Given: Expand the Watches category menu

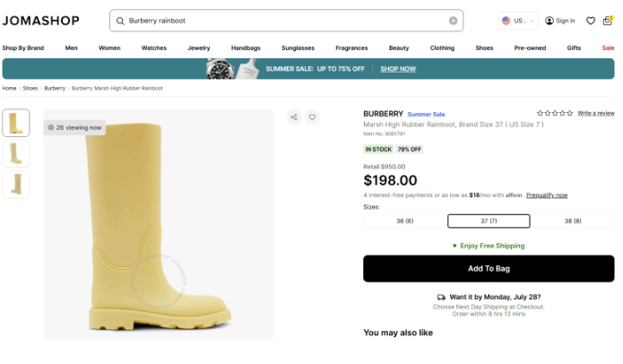Looking at the screenshot, I should click(154, 48).
